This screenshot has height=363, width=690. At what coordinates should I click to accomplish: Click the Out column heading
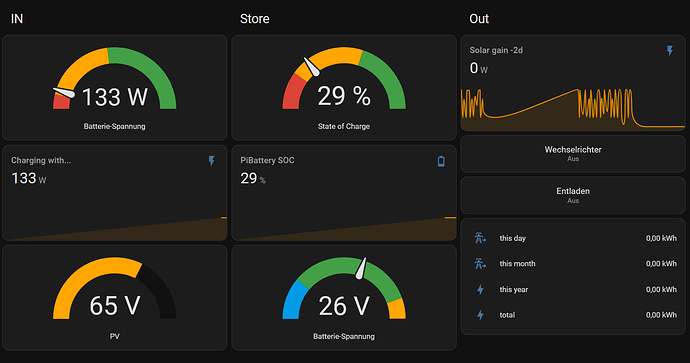tap(479, 19)
